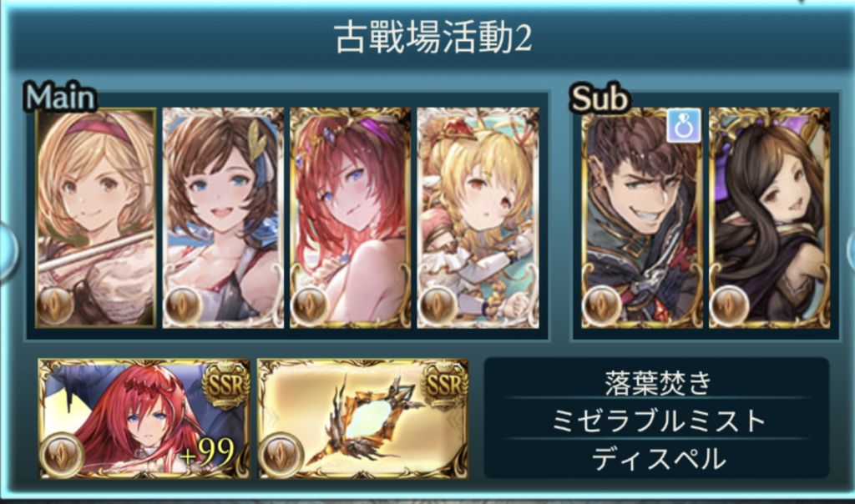
Task: Select the red-haired character in Main row
Action: pos(350,218)
